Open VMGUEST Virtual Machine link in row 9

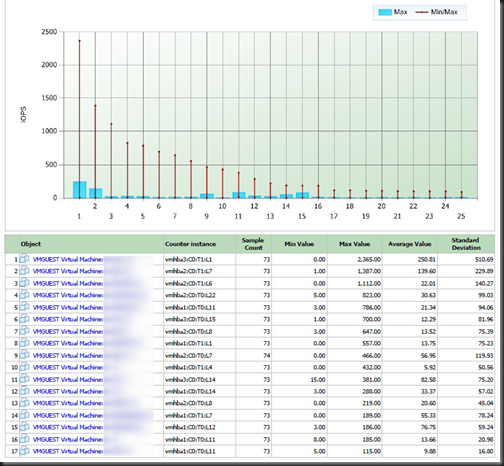68,356
